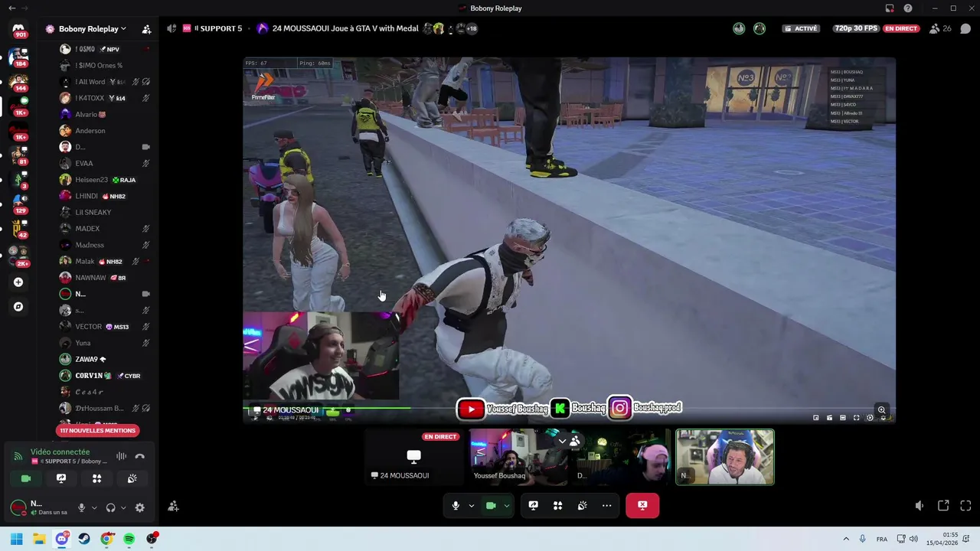Select user MADEX in voice list
Image resolution: width=980 pixels, height=551 pixels.
[106, 229]
